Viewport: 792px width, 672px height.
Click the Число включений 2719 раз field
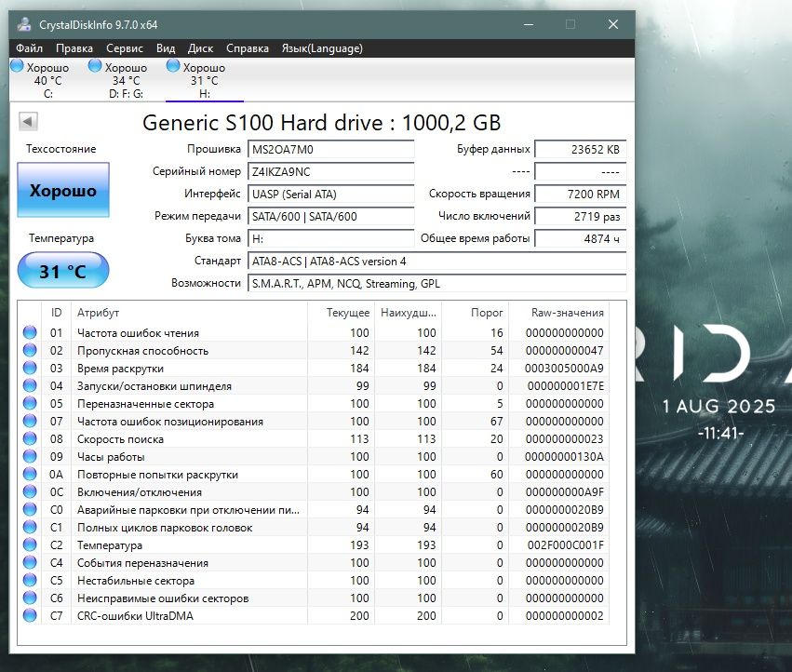581,216
